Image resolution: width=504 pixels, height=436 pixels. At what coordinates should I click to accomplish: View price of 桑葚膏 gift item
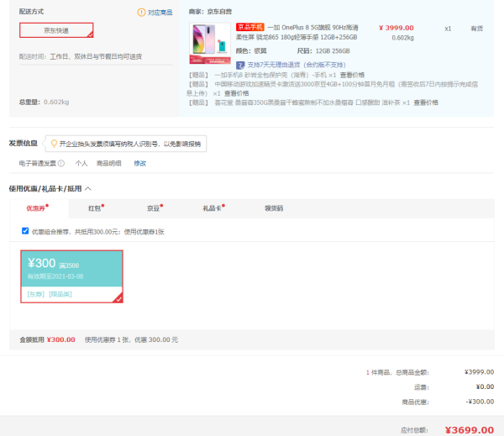click(x=426, y=102)
